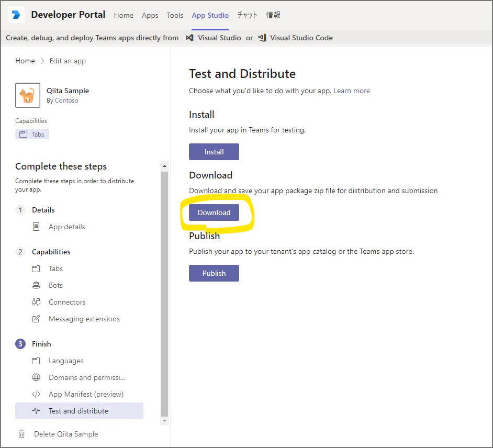493x448 pixels.
Task: Click the Visual Studio icon in banner
Action: click(x=189, y=38)
